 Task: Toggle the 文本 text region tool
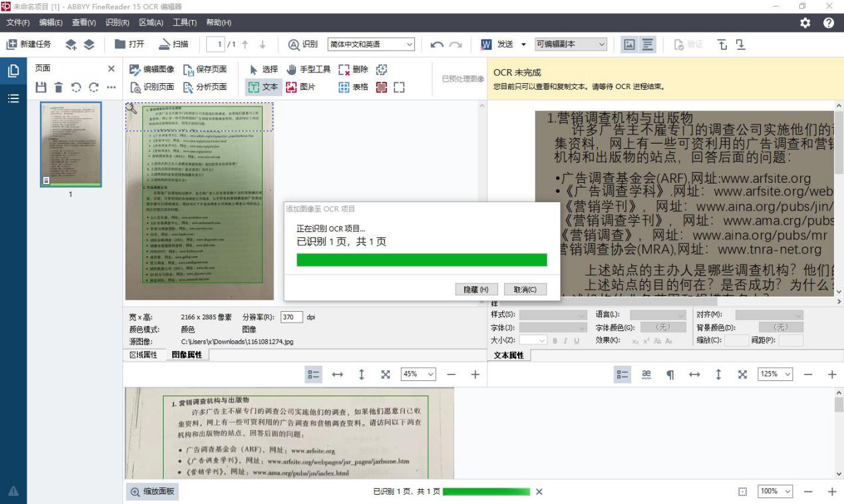pos(263,86)
